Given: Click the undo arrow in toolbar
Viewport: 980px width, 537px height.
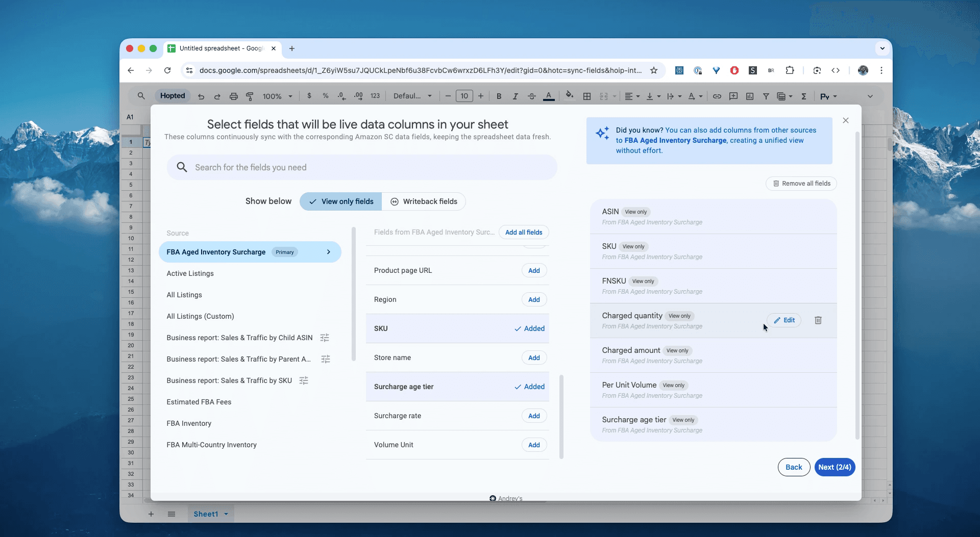Looking at the screenshot, I should [201, 96].
